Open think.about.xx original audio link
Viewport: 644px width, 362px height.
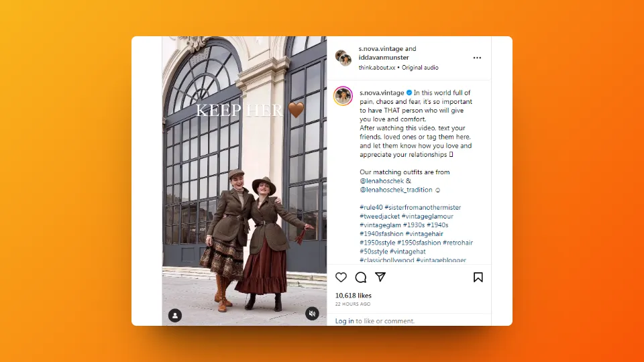click(x=398, y=68)
